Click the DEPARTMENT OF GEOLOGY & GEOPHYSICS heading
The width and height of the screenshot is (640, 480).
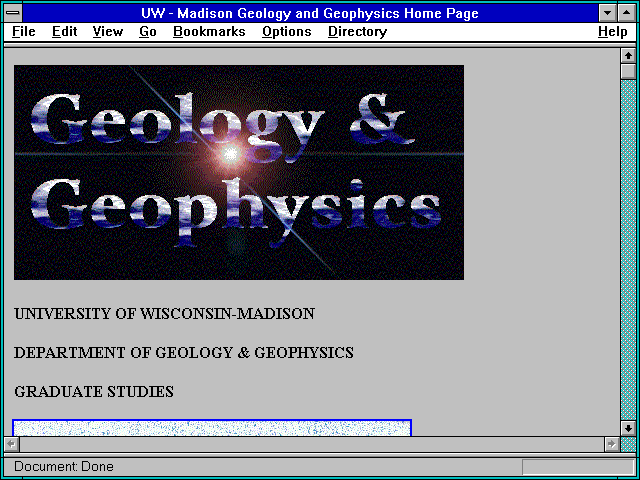pyautogui.click(x=184, y=353)
